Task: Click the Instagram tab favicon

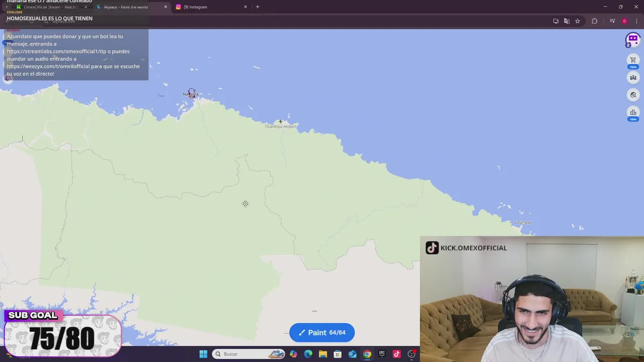Action: click(x=178, y=7)
